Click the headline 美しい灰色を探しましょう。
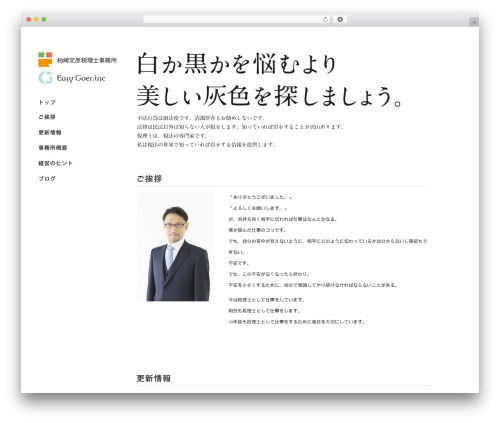This screenshot has height=423, width=500. [x=270, y=96]
